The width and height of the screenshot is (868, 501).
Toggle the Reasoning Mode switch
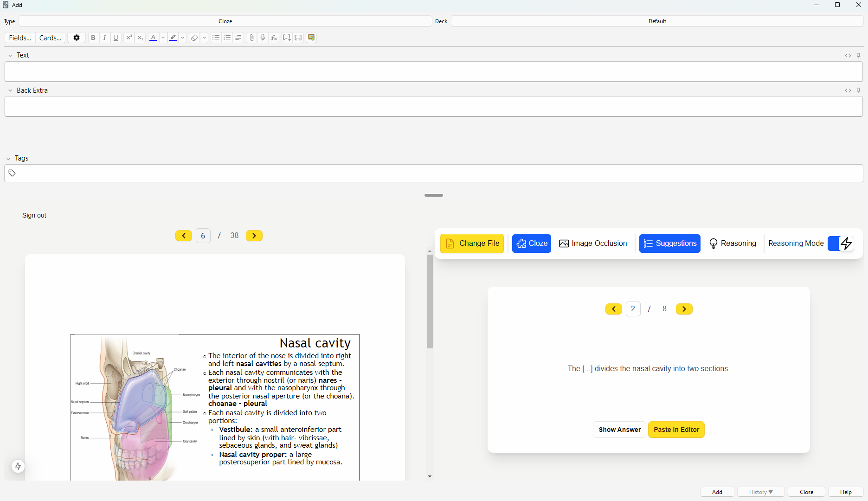pos(840,244)
